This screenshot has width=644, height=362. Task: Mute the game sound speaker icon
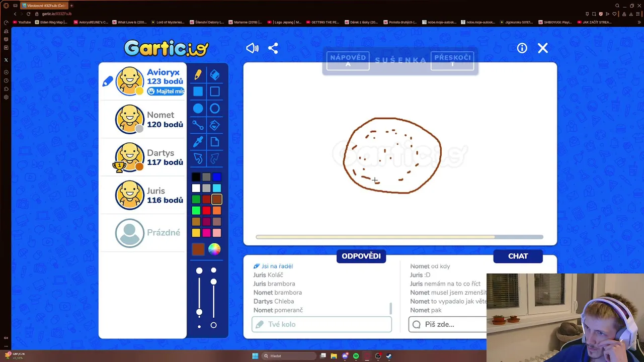252,48
